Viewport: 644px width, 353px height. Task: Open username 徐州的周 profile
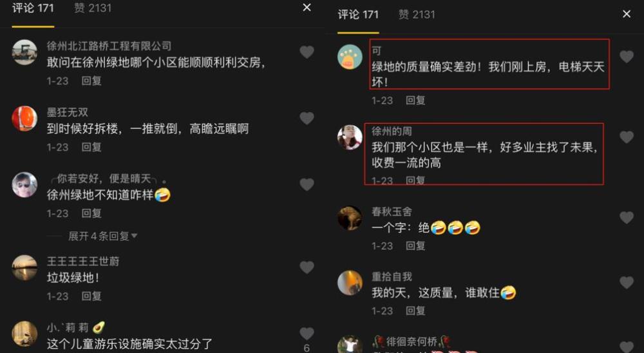(x=392, y=131)
